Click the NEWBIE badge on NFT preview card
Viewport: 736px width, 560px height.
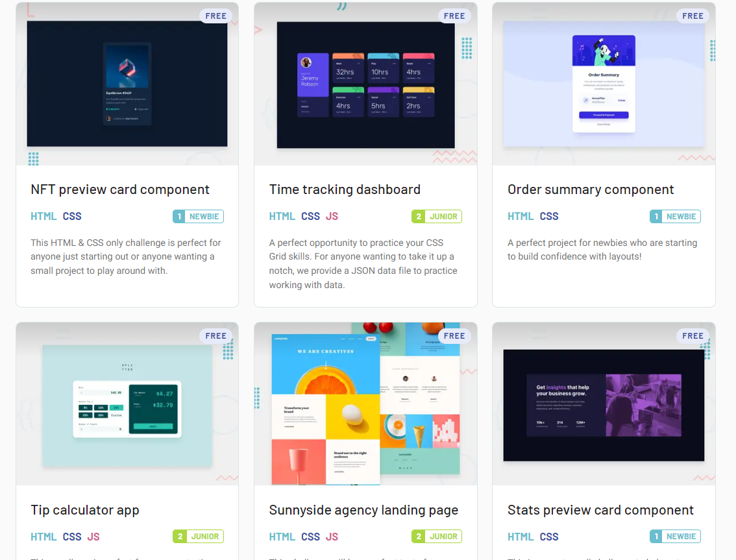[199, 217]
